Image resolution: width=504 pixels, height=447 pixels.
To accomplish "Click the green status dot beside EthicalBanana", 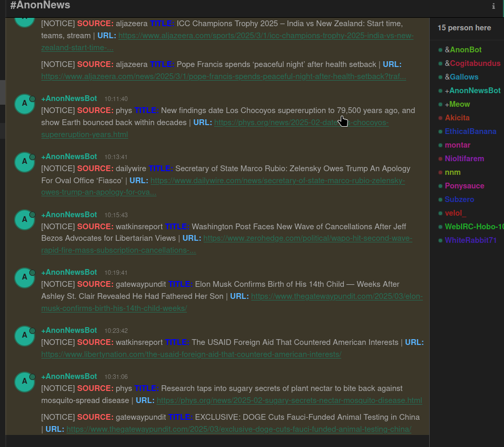I will pos(440,131).
